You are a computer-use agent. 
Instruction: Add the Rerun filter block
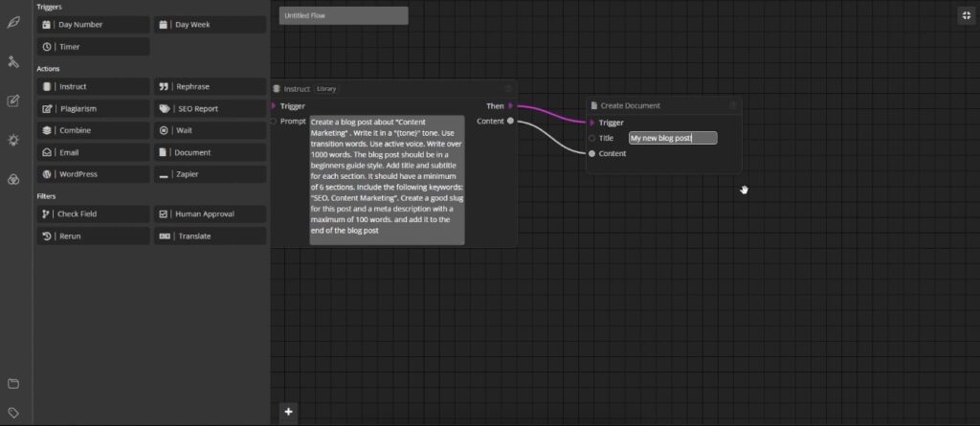[93, 235]
